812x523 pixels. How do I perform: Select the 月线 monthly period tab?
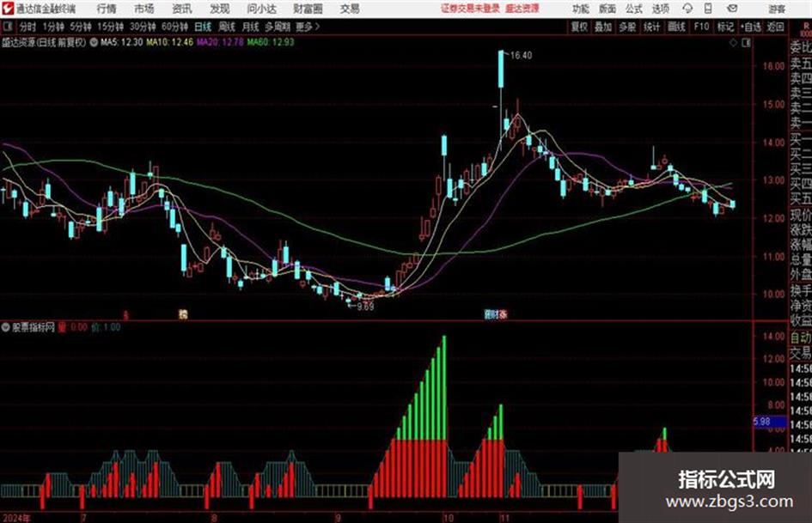tap(251, 27)
